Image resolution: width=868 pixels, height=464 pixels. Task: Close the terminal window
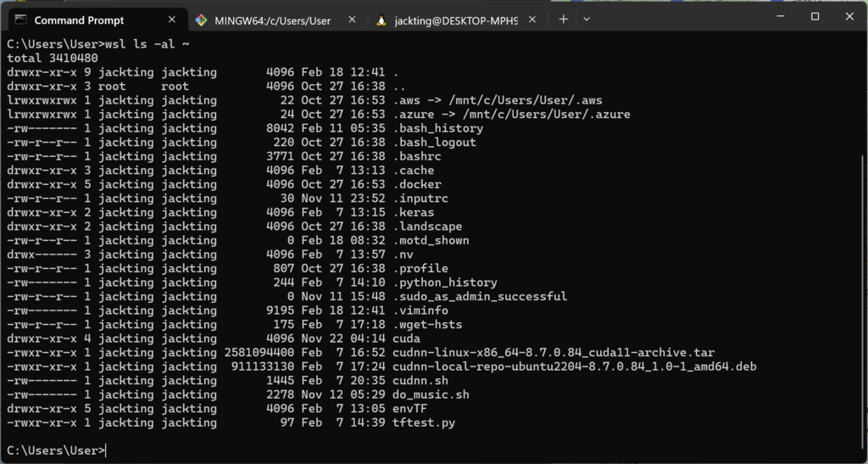(849, 17)
